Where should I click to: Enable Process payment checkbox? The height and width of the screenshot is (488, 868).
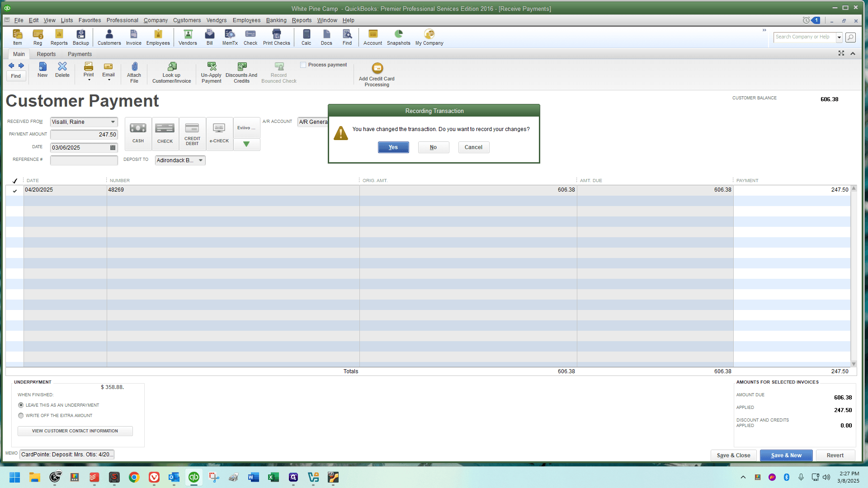point(303,65)
